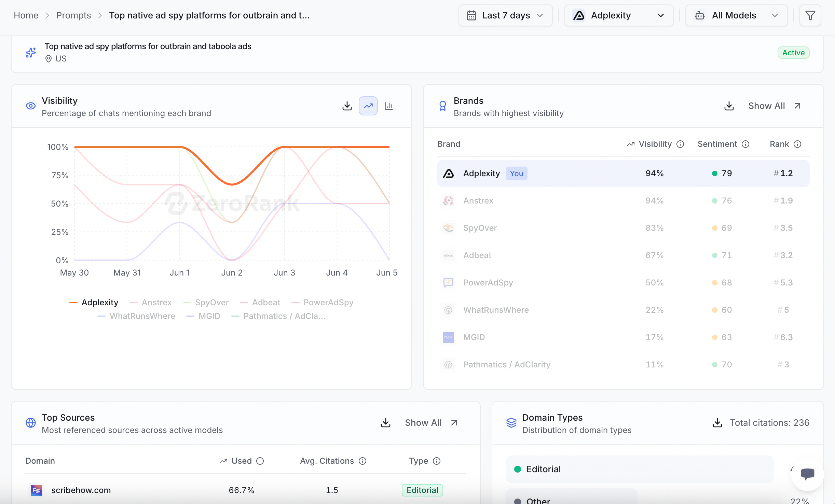Toggle MGID series in chart legend
Image resolution: width=835 pixels, height=504 pixels.
(203, 316)
